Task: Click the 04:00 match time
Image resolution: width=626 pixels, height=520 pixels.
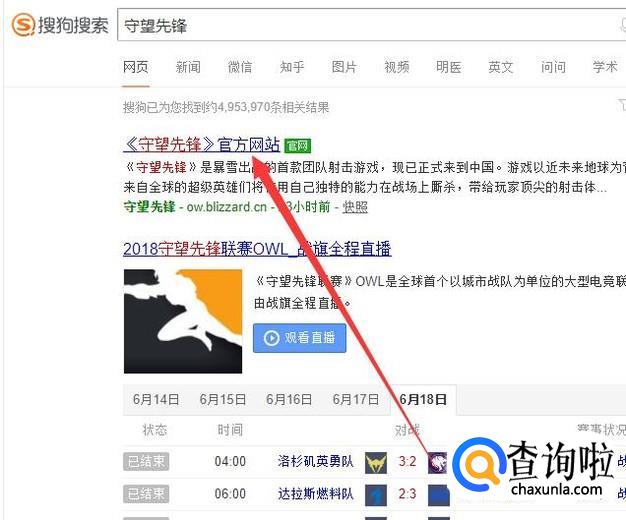Action: [230, 462]
